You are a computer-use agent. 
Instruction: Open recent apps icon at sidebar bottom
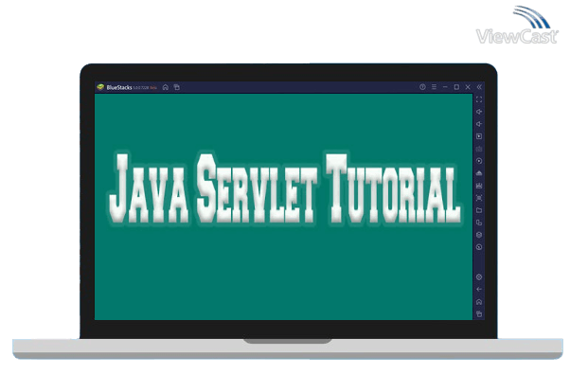click(479, 313)
